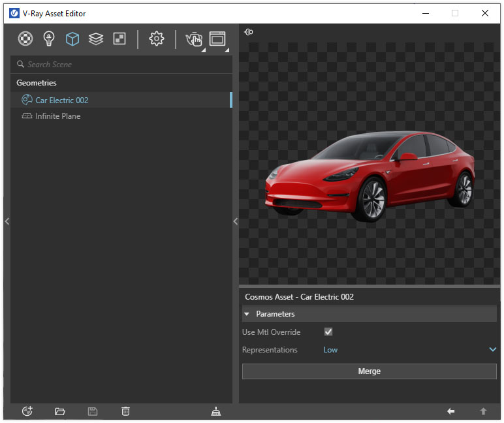Close the V-Ray Asset Editor window
Viewport: 504px width, 423px height.
[484, 13]
